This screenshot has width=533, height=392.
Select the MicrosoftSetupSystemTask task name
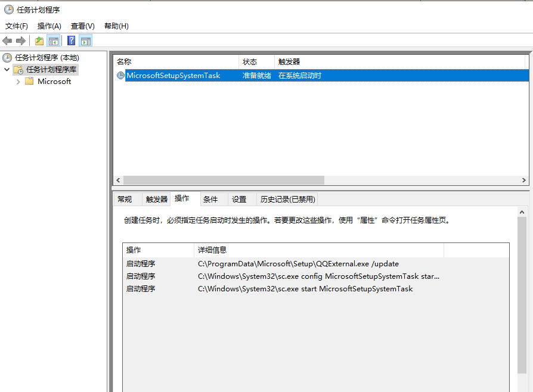click(x=173, y=76)
